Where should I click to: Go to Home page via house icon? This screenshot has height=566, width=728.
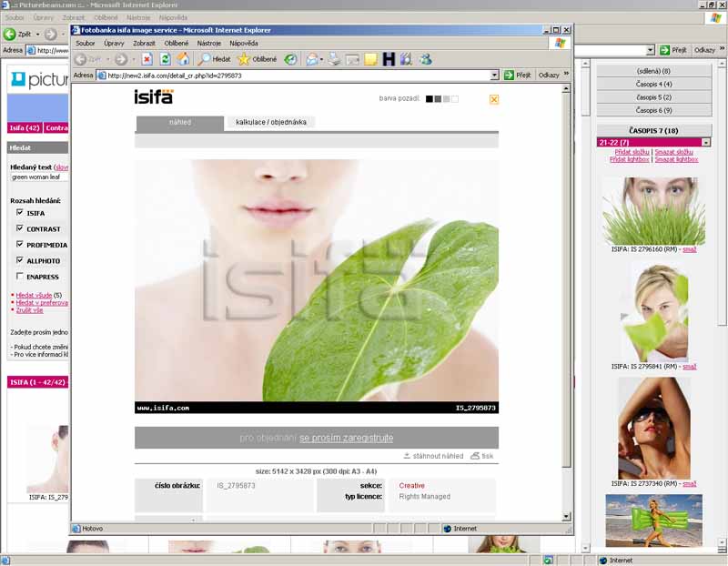(x=183, y=59)
